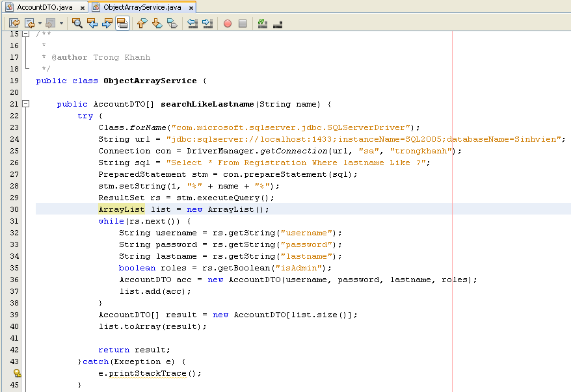
Task: Click the Back navigation icon
Action: 29,23
